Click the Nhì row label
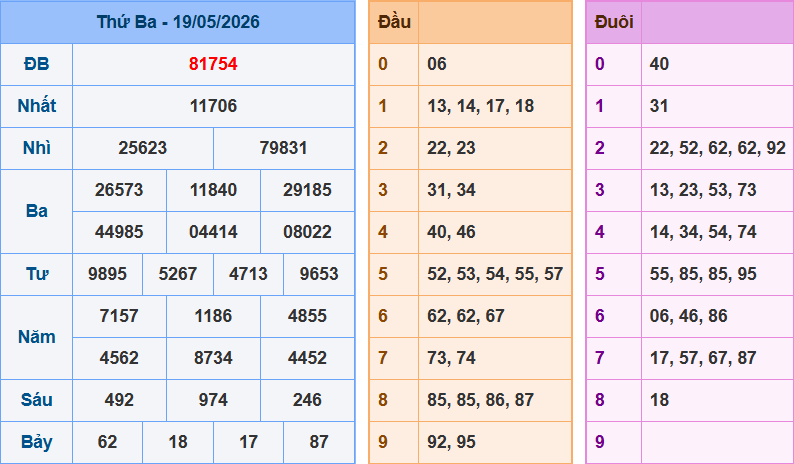Image resolution: width=794 pixels, height=464 pixels. [x=36, y=148]
